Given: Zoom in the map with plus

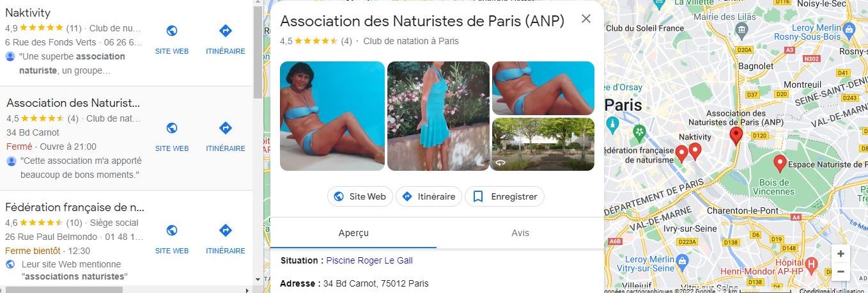Looking at the screenshot, I should point(841,253).
